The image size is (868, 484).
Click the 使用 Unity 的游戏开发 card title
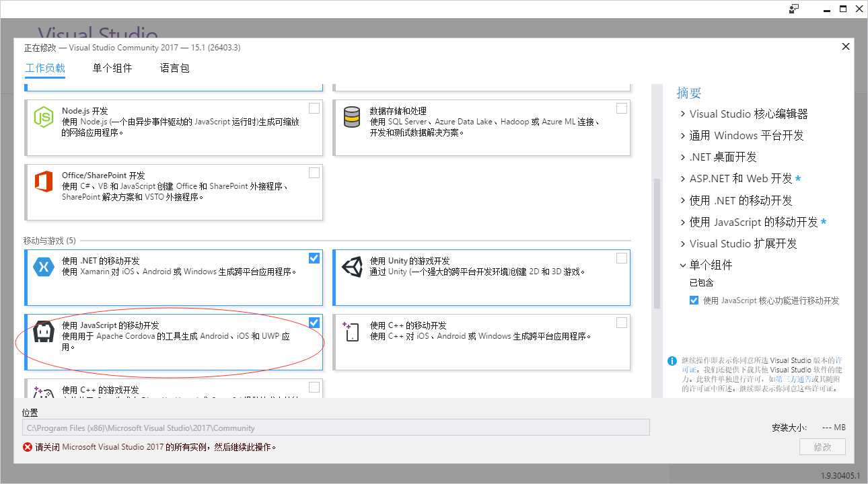click(x=410, y=261)
